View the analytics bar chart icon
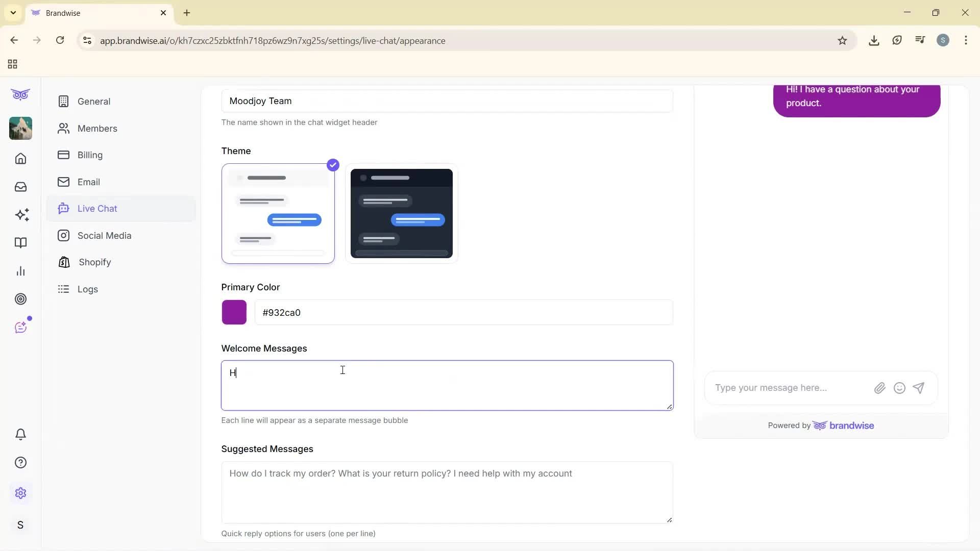The width and height of the screenshot is (980, 551). tap(20, 270)
